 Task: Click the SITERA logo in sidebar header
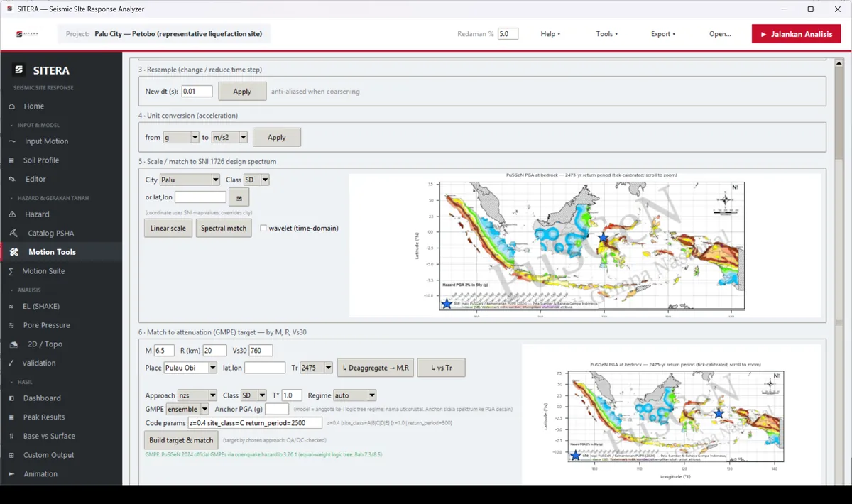tap(19, 70)
